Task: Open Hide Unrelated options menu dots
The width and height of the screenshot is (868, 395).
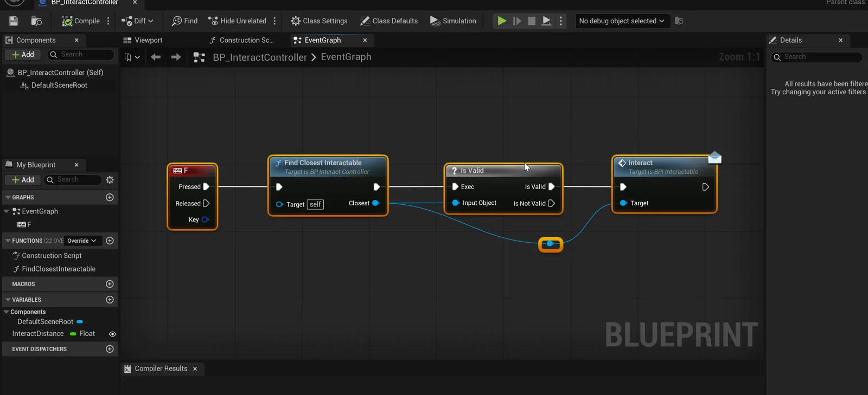Action: 275,21
